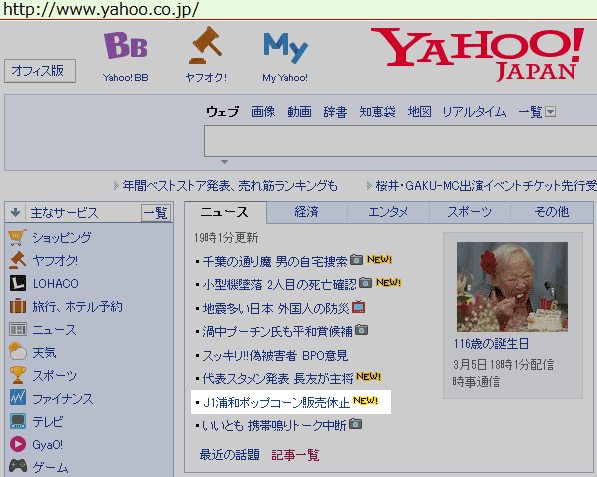Click the 天気 weather icon
The height and width of the screenshot is (477, 597).
tap(18, 352)
